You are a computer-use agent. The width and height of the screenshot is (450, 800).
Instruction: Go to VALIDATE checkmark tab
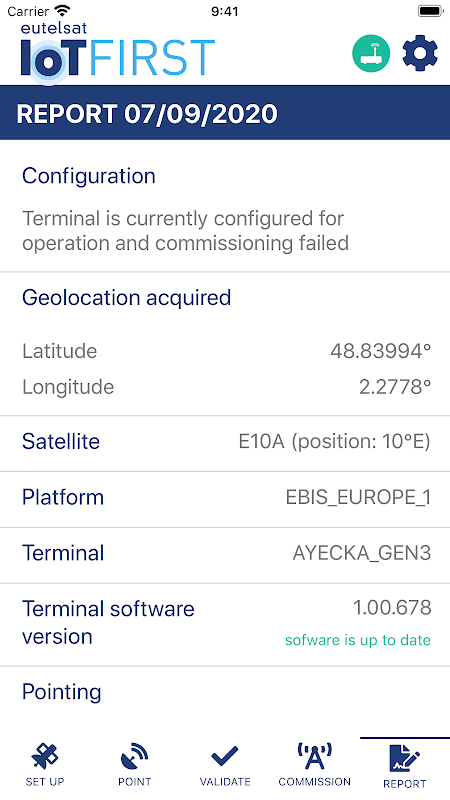point(225,764)
